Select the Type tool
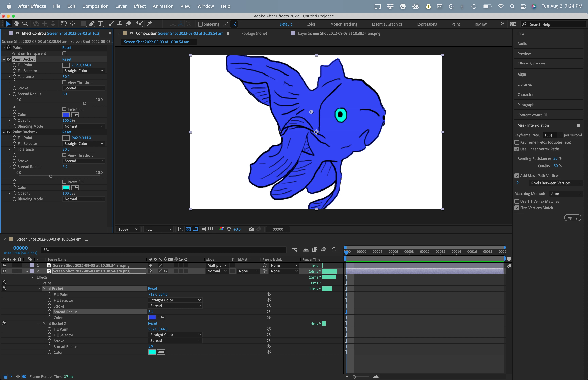 pos(100,24)
